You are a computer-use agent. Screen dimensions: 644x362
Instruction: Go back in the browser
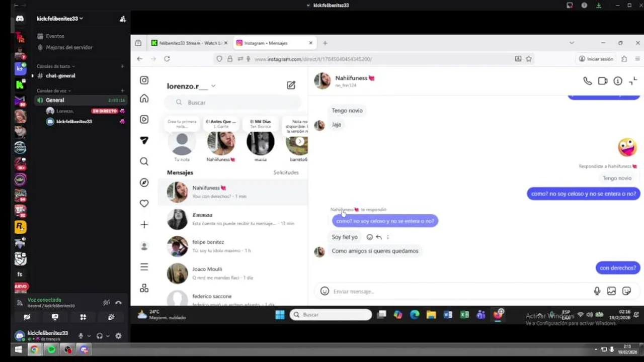140,59
